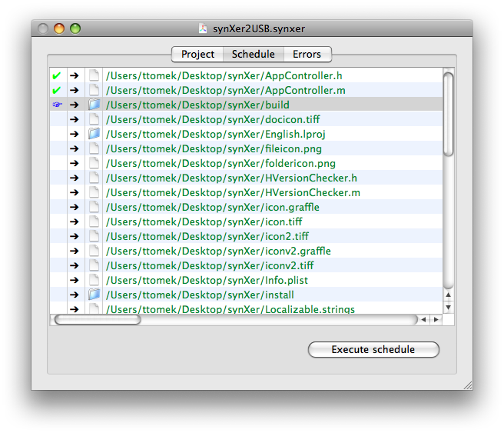Click the arrow icon in the fileicon.png row
The image size is (504, 433).
(74, 148)
